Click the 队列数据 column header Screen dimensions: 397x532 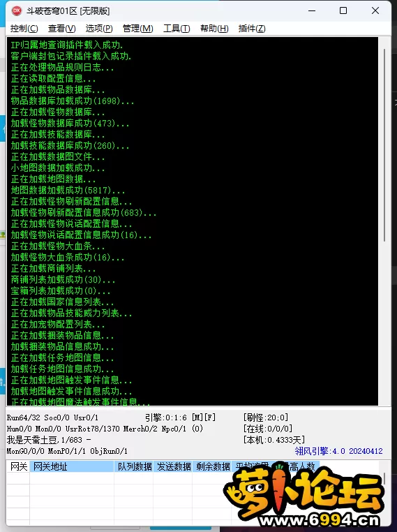coord(133,466)
